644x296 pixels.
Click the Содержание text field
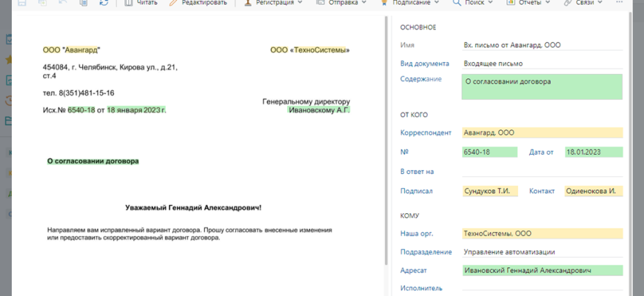(x=542, y=87)
